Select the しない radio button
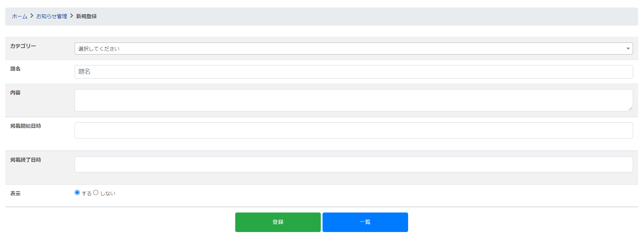 point(96,193)
